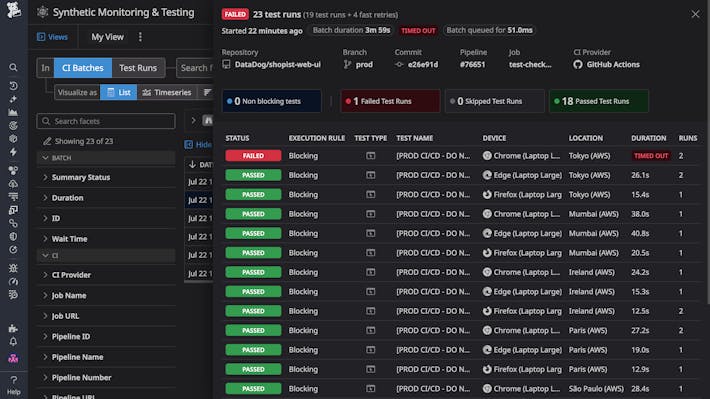
Task: Select the CI Batches tab
Action: click(x=83, y=68)
